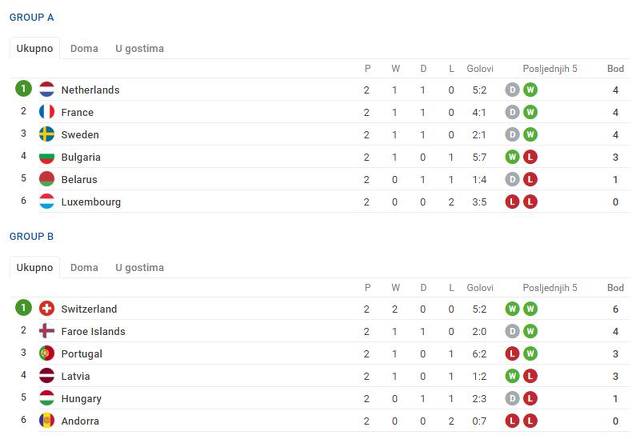Click Portugal's red L form badge
The height and width of the screenshot is (439, 632).
point(512,354)
